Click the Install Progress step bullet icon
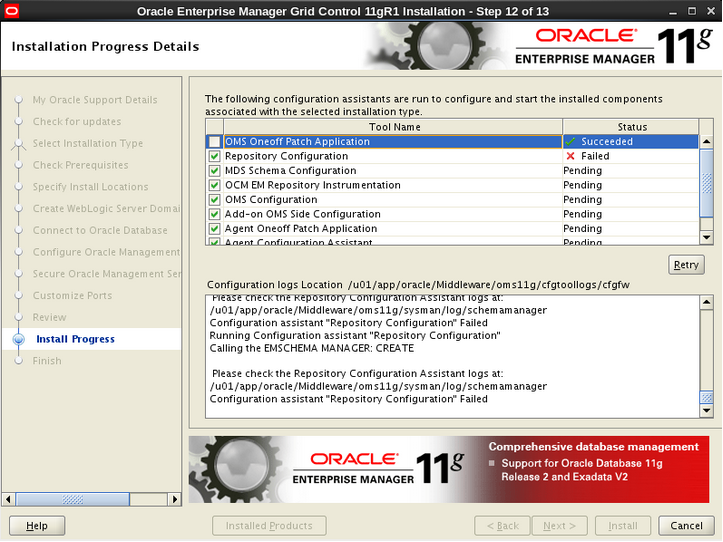This screenshot has height=542, width=723. tap(18, 339)
